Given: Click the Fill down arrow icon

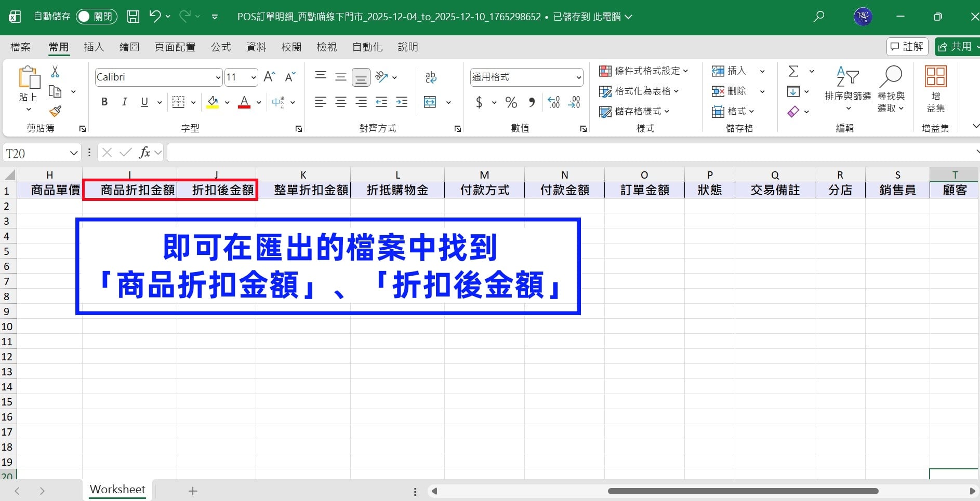Looking at the screenshot, I should tap(793, 91).
